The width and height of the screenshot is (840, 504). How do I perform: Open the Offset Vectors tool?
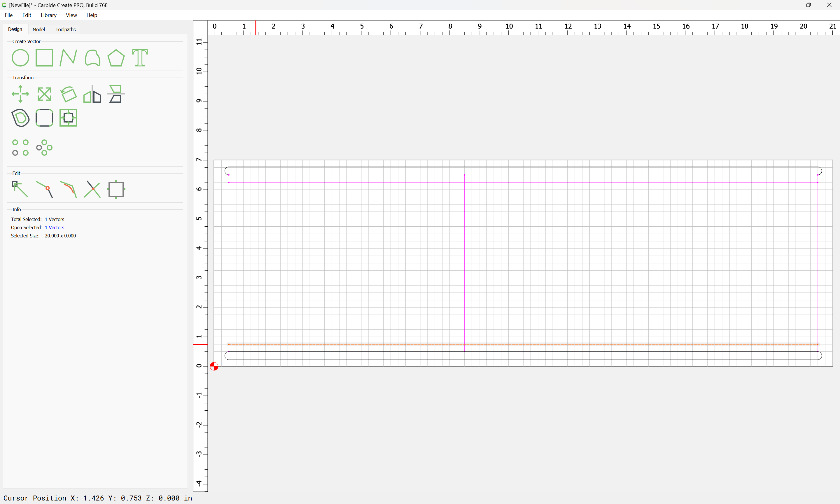(x=20, y=118)
